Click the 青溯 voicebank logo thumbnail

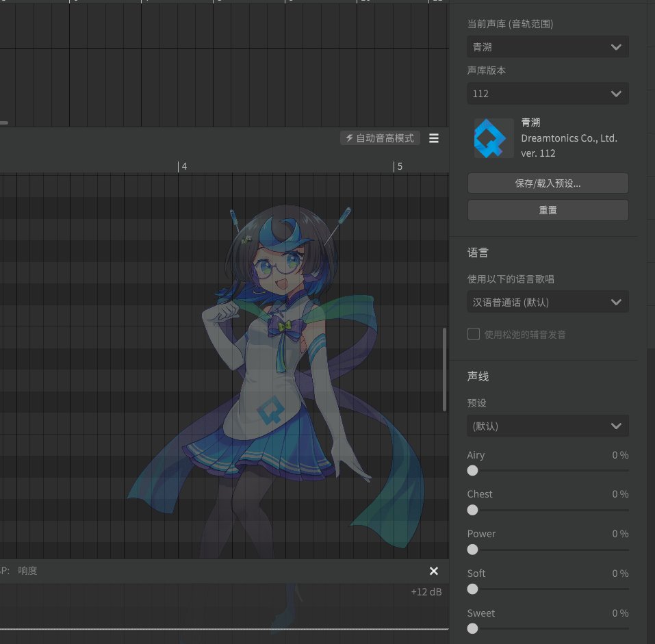click(493, 138)
